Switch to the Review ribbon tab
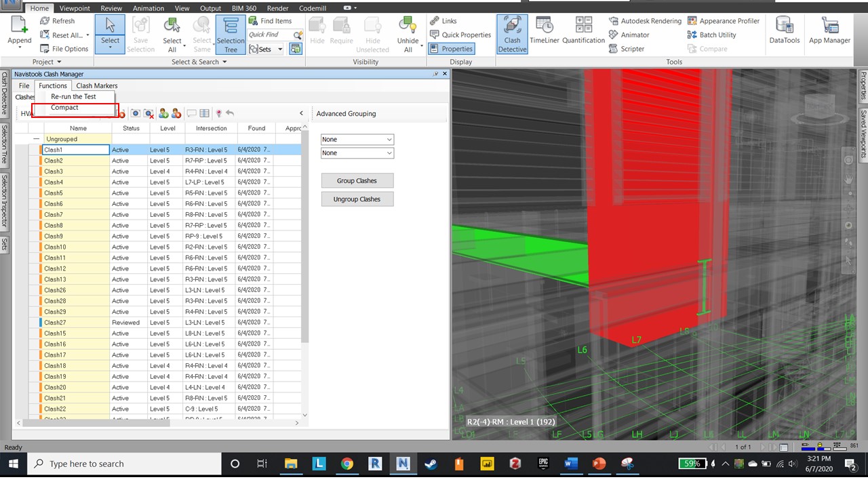This screenshot has width=868, height=488. tap(111, 8)
